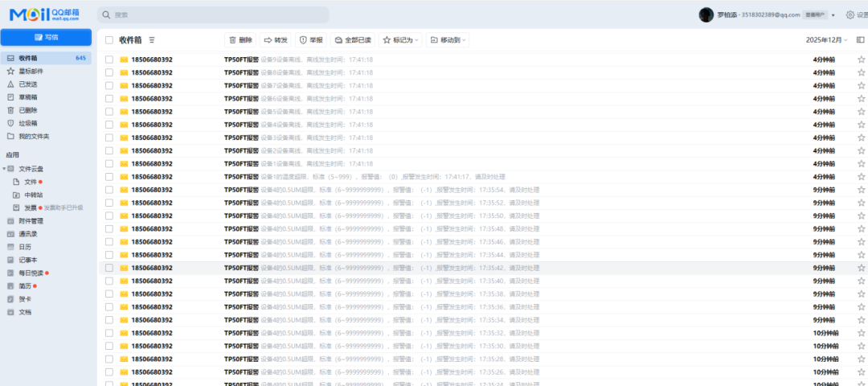Open the settings gear in the header
This screenshot has height=386, width=868.
[850, 15]
